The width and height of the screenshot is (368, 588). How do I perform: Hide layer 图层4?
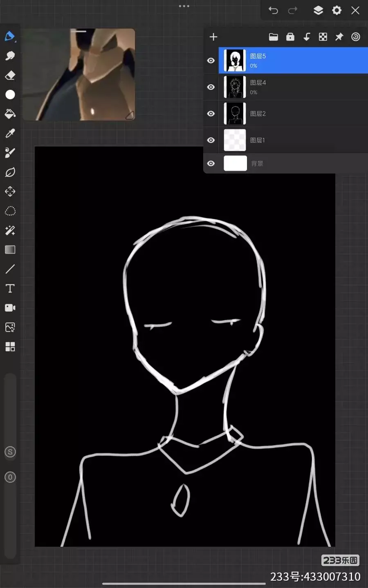pyautogui.click(x=211, y=87)
